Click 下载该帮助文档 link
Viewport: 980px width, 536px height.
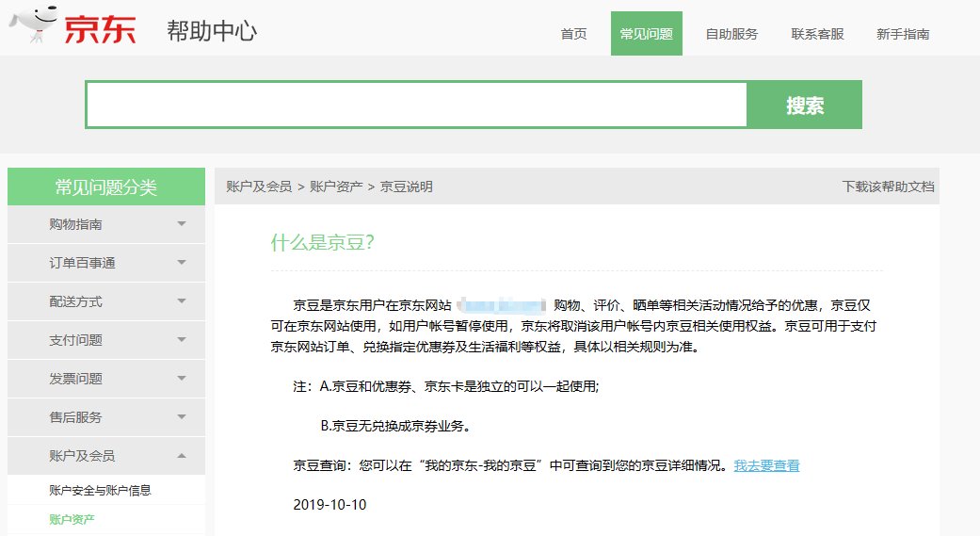click(888, 187)
